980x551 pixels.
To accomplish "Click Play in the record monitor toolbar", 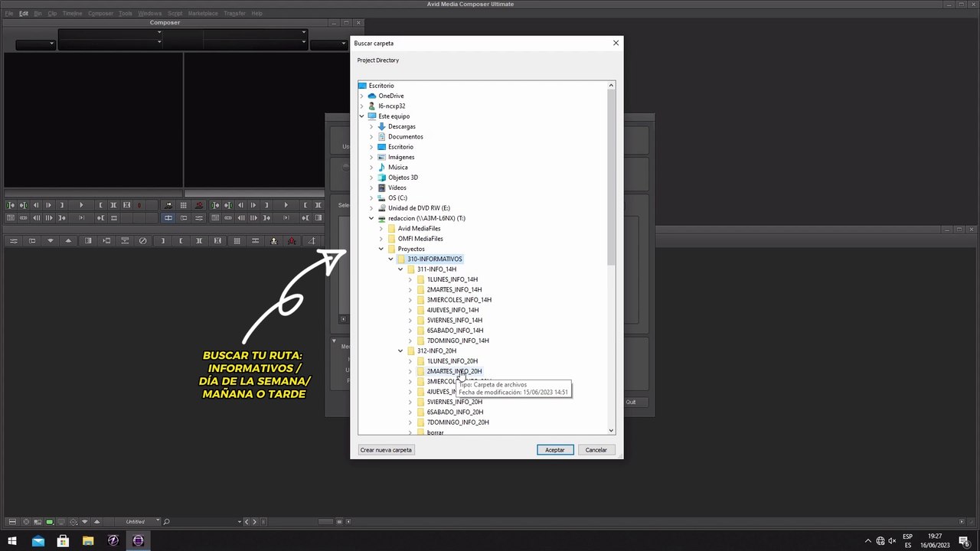I will [x=286, y=205].
